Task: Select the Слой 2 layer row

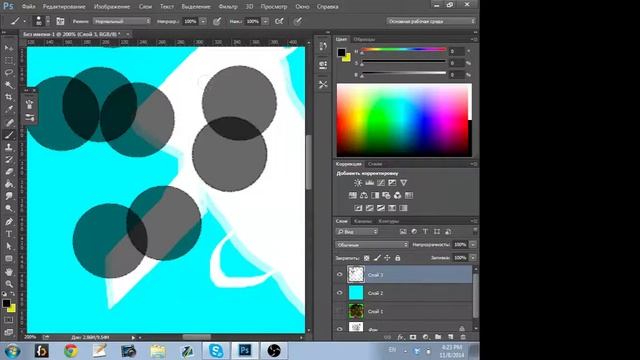Action: (403, 293)
